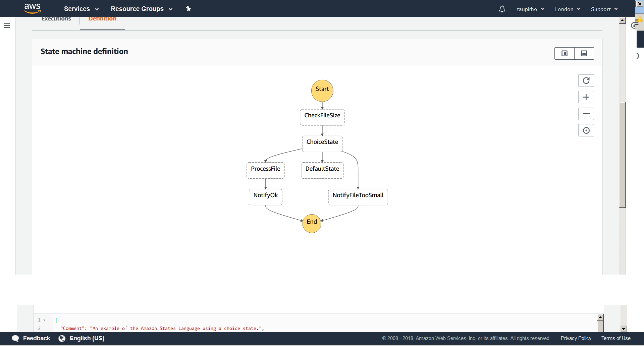Open the notifications bell

tap(502, 9)
